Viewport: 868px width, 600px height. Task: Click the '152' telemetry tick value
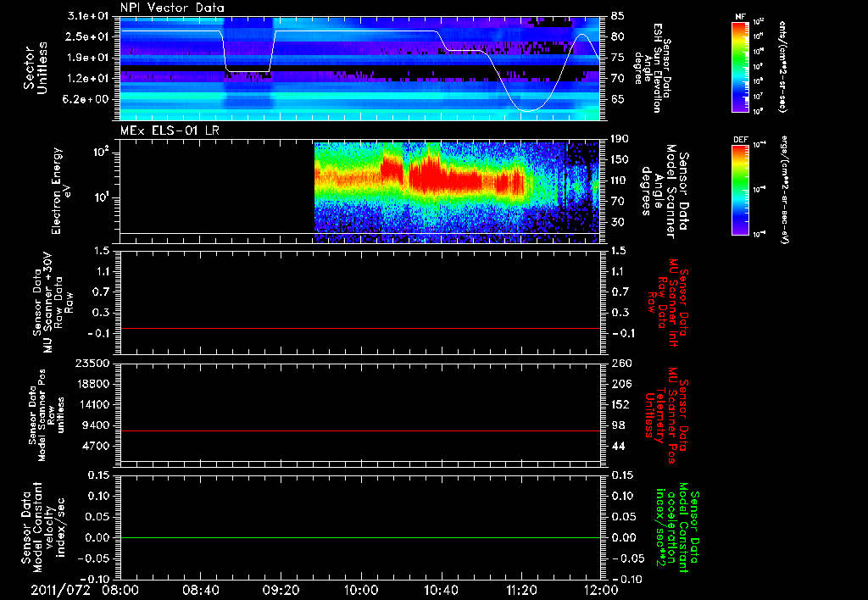pos(621,404)
